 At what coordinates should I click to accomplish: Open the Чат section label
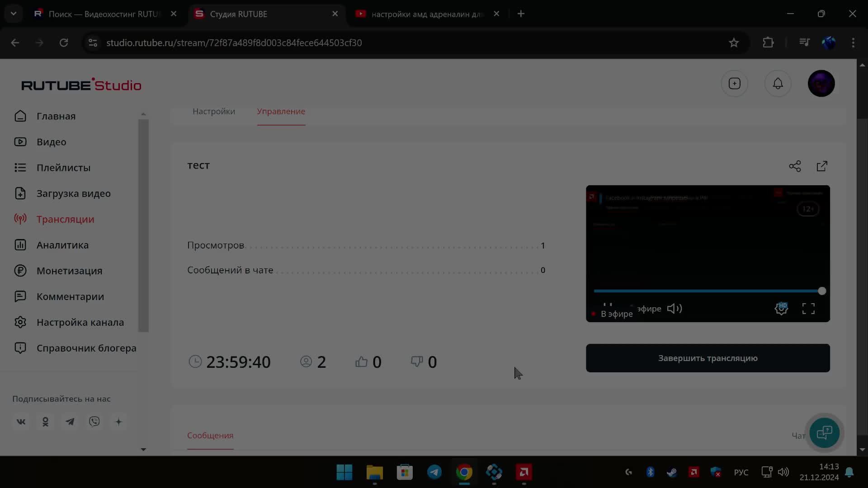point(798,436)
